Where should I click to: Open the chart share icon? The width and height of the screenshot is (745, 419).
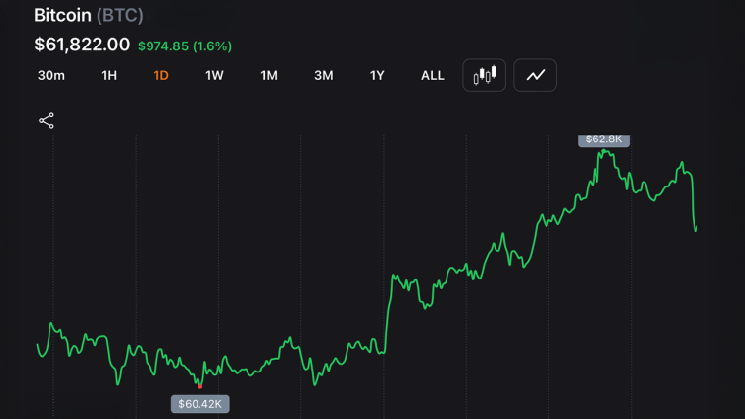[46, 121]
